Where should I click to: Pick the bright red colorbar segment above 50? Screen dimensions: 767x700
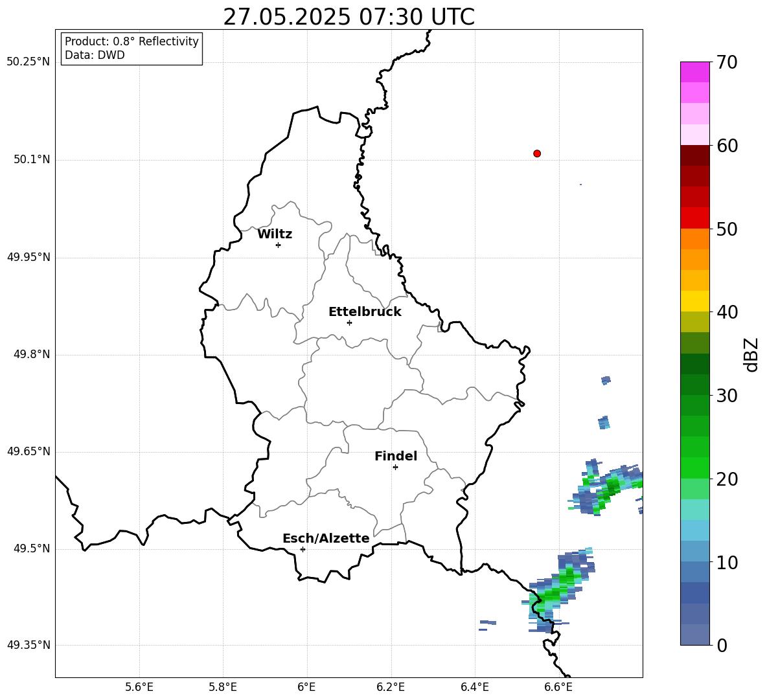point(695,218)
